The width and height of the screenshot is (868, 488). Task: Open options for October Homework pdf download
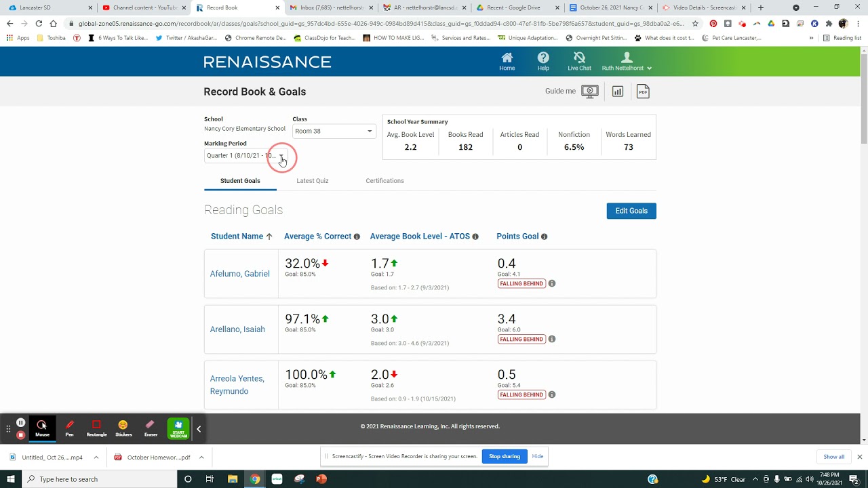click(201, 457)
